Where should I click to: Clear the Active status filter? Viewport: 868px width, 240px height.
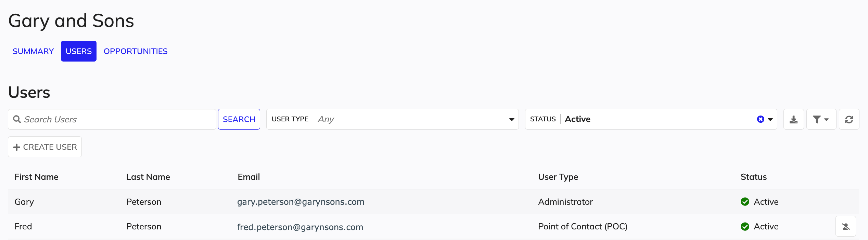(x=761, y=119)
